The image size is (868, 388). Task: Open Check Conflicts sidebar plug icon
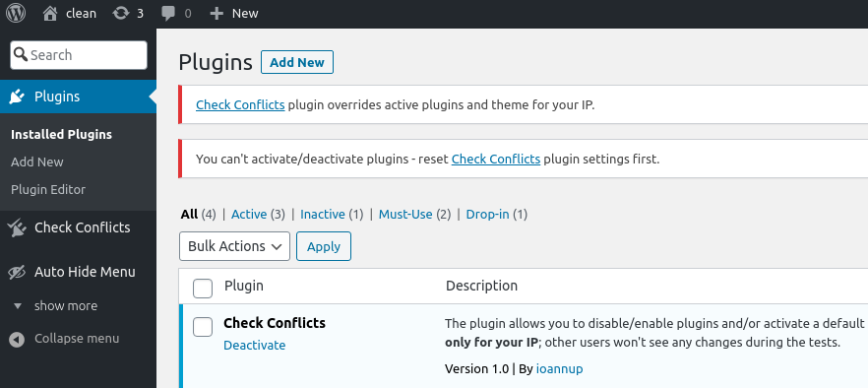[x=17, y=227]
